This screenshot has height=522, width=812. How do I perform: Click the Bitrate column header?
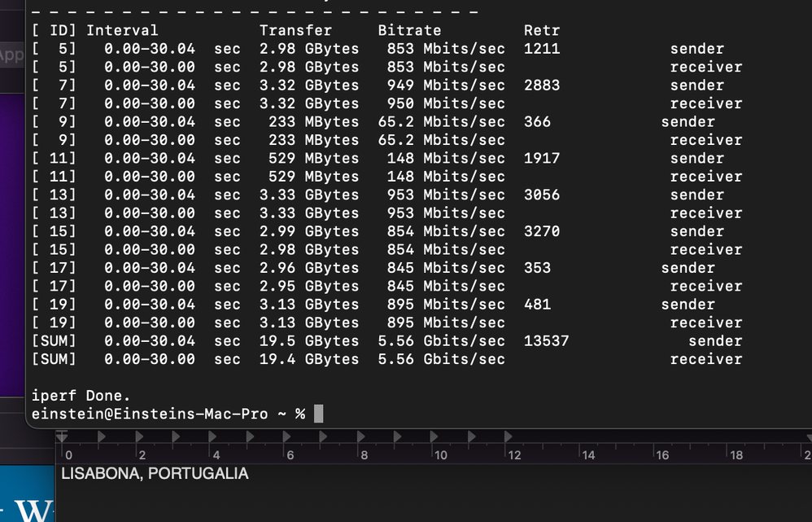pos(409,30)
